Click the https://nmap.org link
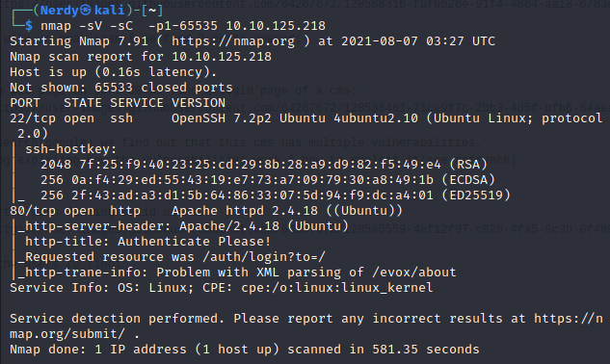The height and width of the screenshot is (364, 610). coord(233,41)
